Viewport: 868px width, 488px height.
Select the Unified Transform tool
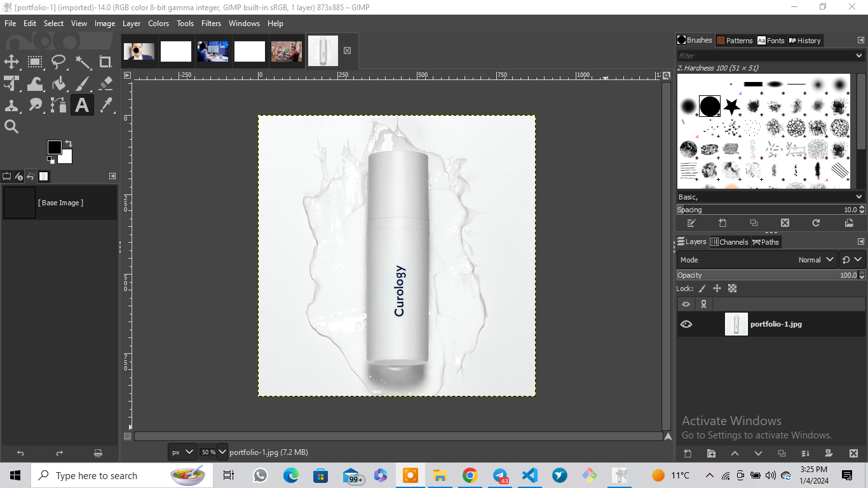point(11,83)
